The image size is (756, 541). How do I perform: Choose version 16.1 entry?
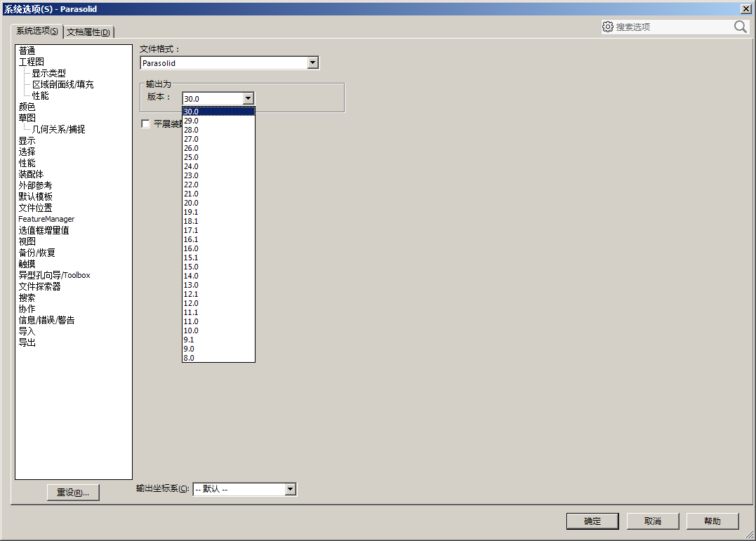(x=218, y=240)
